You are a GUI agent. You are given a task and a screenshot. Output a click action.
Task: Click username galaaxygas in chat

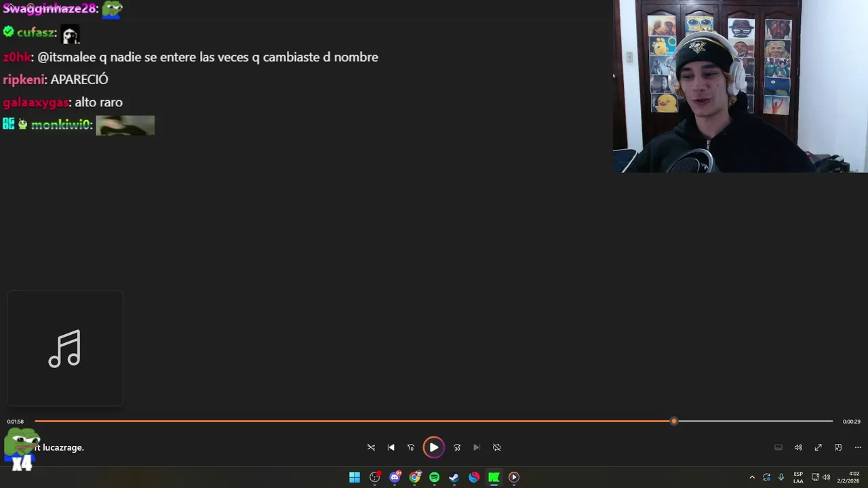tap(35, 102)
